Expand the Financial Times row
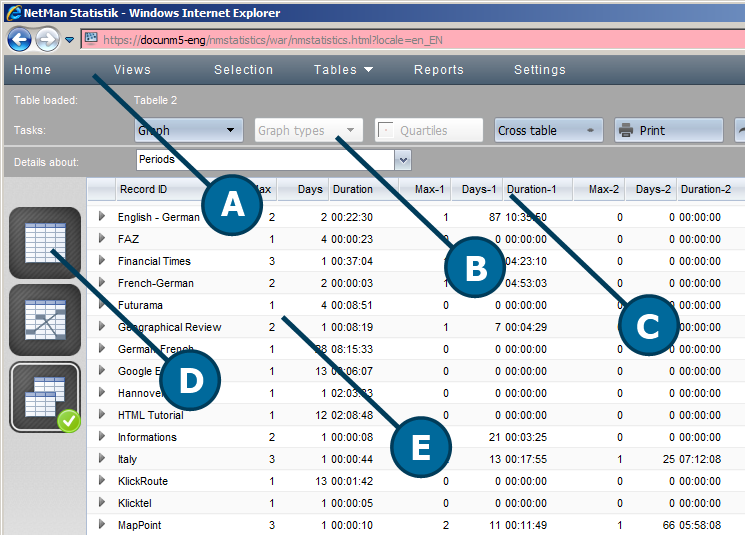Screen dimensions: 745x535 tap(101, 261)
